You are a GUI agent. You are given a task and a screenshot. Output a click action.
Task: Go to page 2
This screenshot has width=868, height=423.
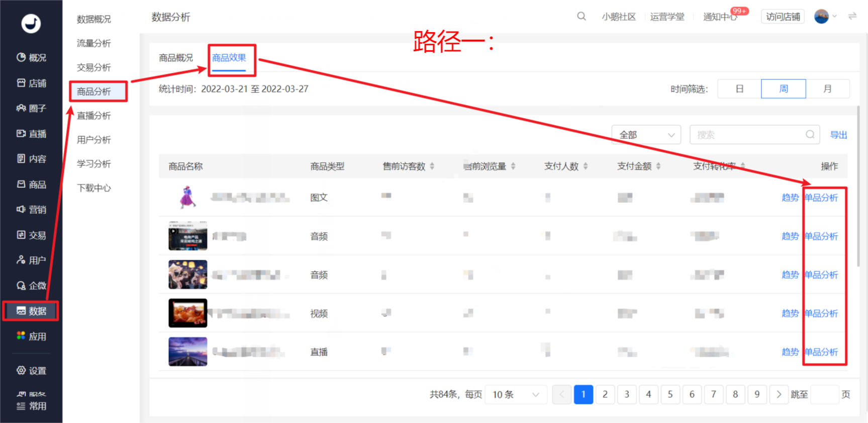pos(605,394)
